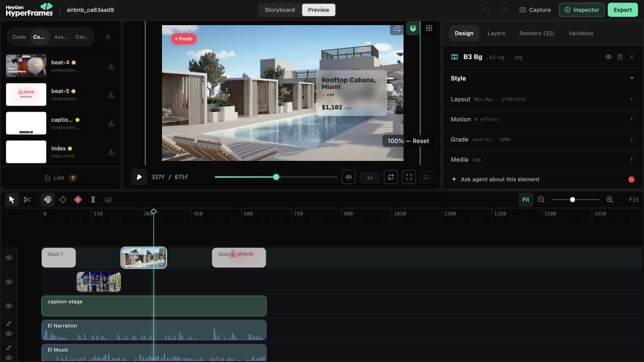Collapse the left sidebar panel
This screenshot has height=362, width=644.
click(107, 37)
